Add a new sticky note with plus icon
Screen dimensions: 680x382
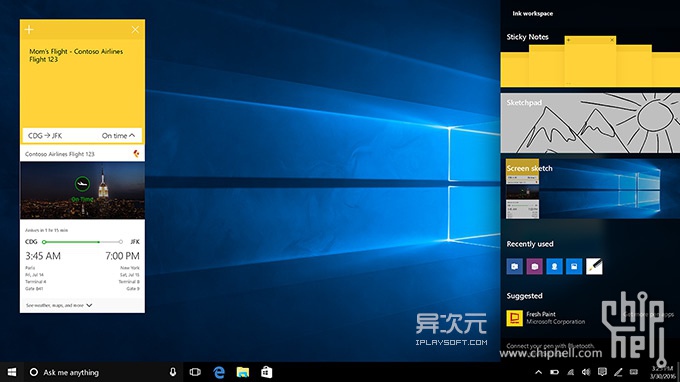pyautogui.click(x=29, y=29)
